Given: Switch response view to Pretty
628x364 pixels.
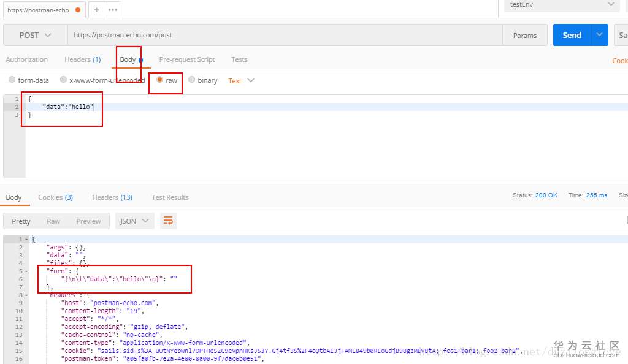Looking at the screenshot, I should coord(21,221).
